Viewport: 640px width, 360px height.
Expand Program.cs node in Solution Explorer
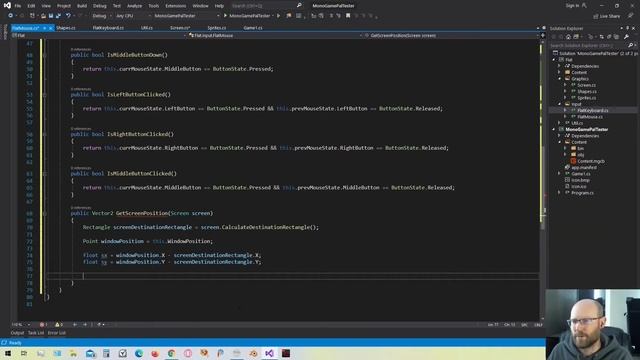560,193
